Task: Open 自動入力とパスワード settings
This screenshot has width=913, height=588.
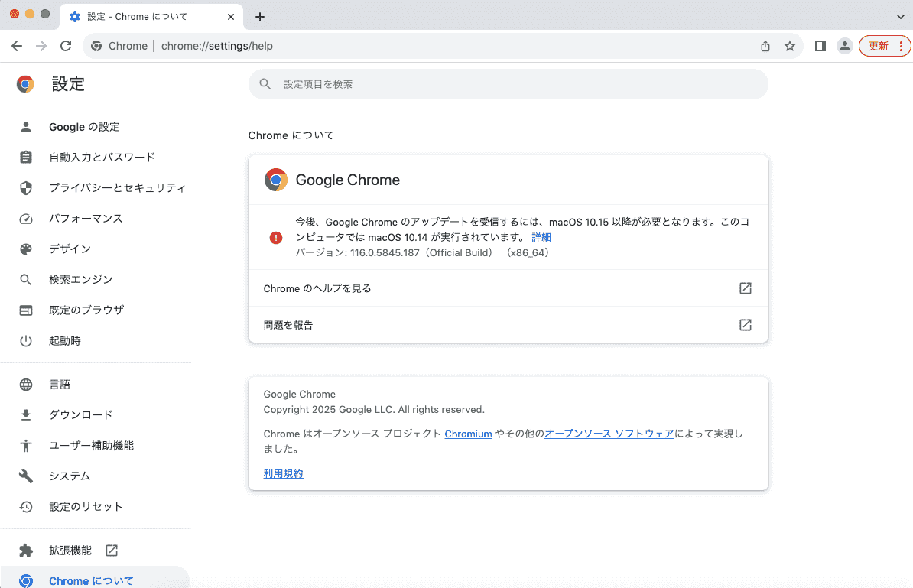Action: [102, 158]
